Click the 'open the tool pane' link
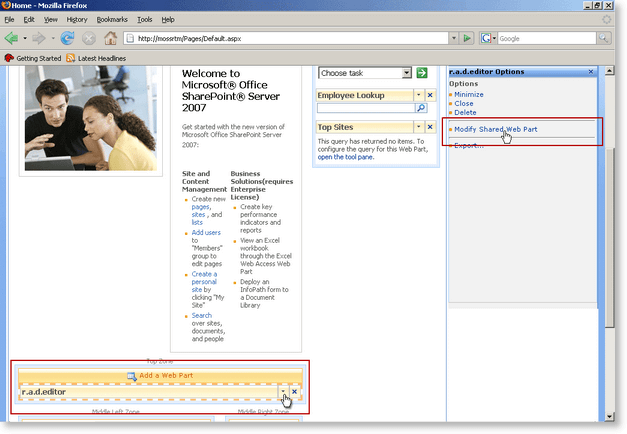The height and width of the screenshot is (434, 627). click(x=346, y=157)
